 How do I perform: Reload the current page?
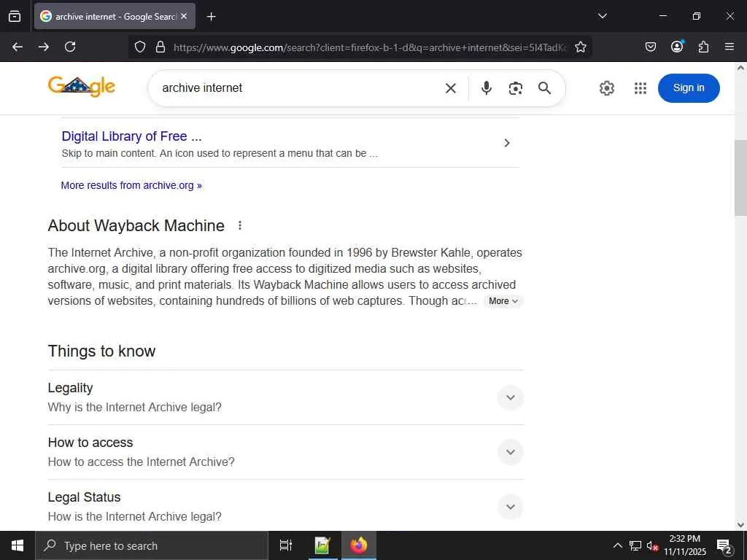(x=70, y=47)
